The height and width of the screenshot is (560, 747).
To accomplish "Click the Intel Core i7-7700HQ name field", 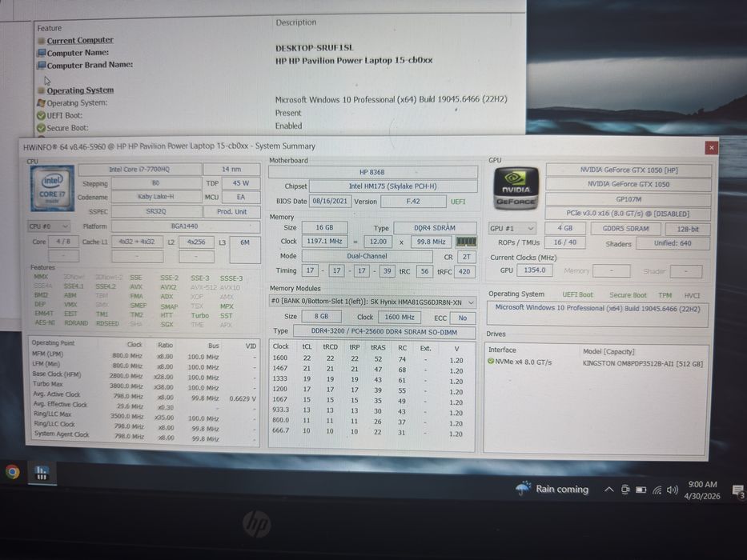I will (x=139, y=169).
